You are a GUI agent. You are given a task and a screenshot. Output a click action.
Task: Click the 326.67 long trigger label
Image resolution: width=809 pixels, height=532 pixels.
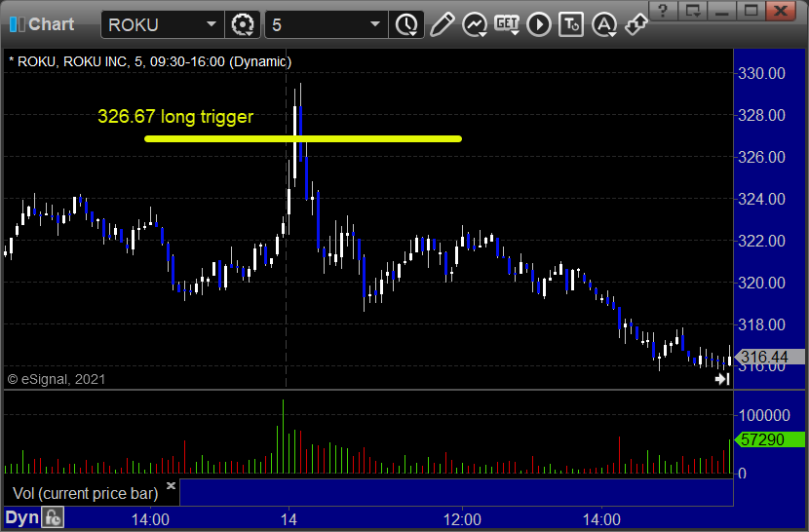(175, 117)
